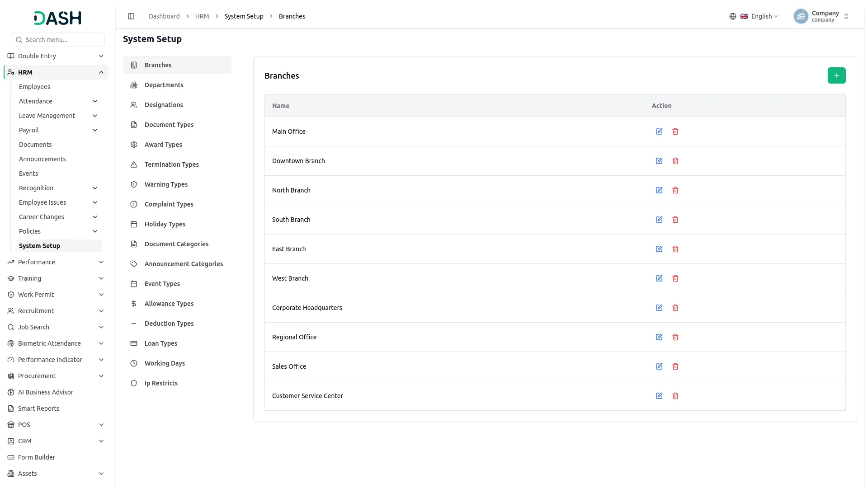Delete the West Branch entry
Screen dimensions: 868x488
click(675, 278)
